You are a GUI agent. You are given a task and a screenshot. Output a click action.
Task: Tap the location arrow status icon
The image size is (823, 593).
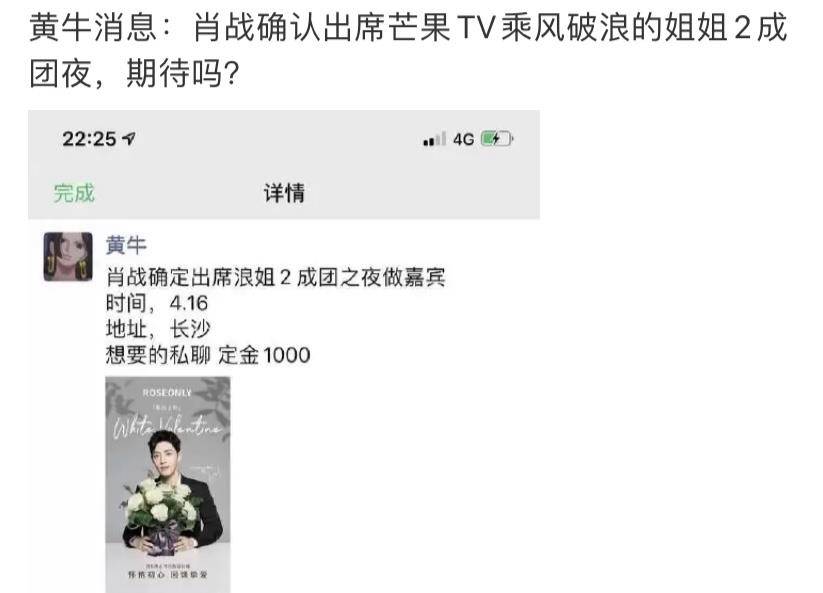129,138
